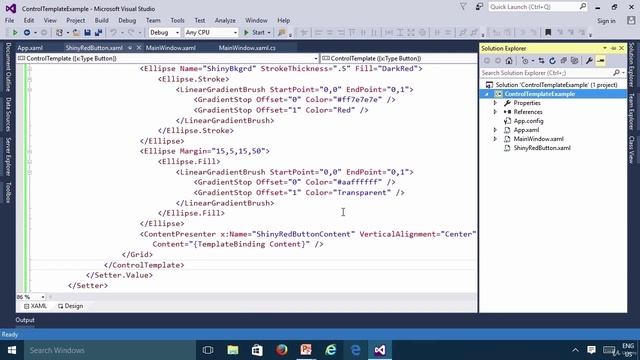Open the Edit menu
Image resolution: width=640 pixels, height=360 pixels.
(29, 20)
